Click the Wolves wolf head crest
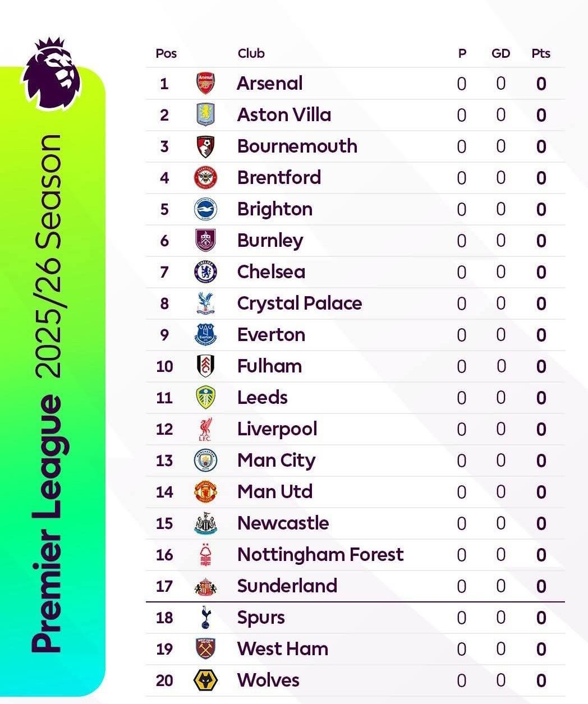Image resolution: width=588 pixels, height=704 pixels. pyautogui.click(x=205, y=680)
